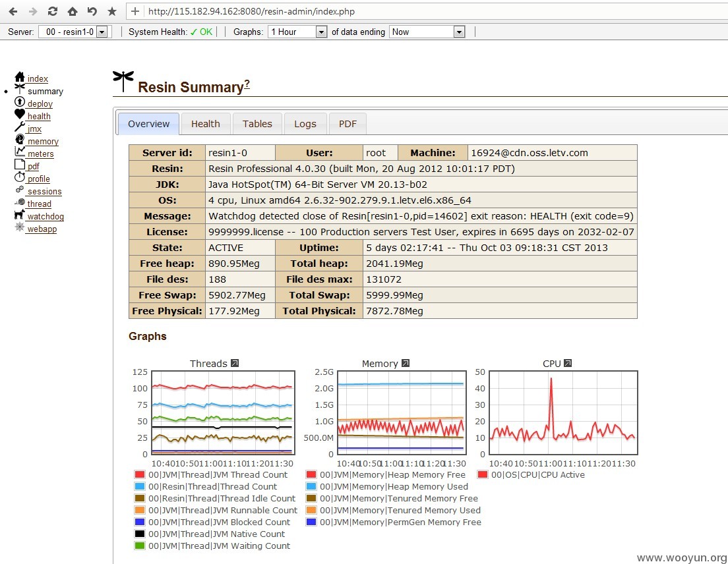
Task: Open the pdf sidebar link
Action: (x=34, y=167)
